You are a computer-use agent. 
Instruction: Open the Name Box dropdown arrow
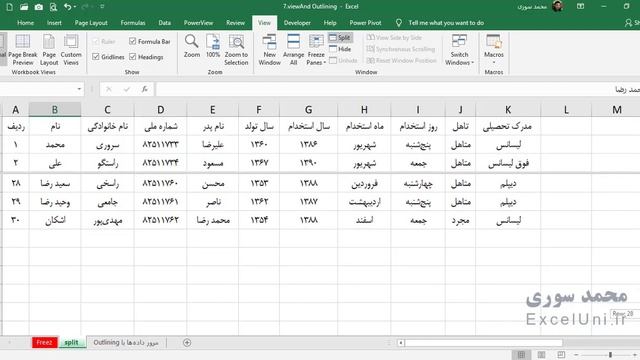click(79, 89)
